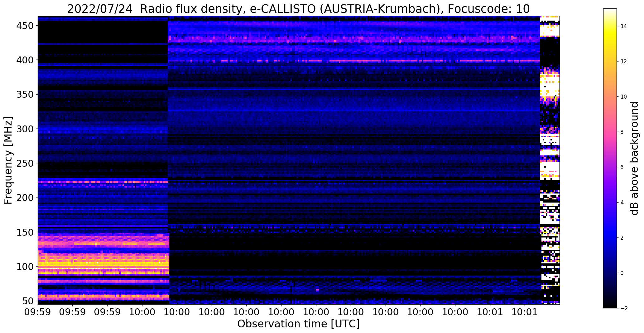The width and height of the screenshot is (644, 333).
Task: Click the colorbar tick value 6
Action: point(622,167)
